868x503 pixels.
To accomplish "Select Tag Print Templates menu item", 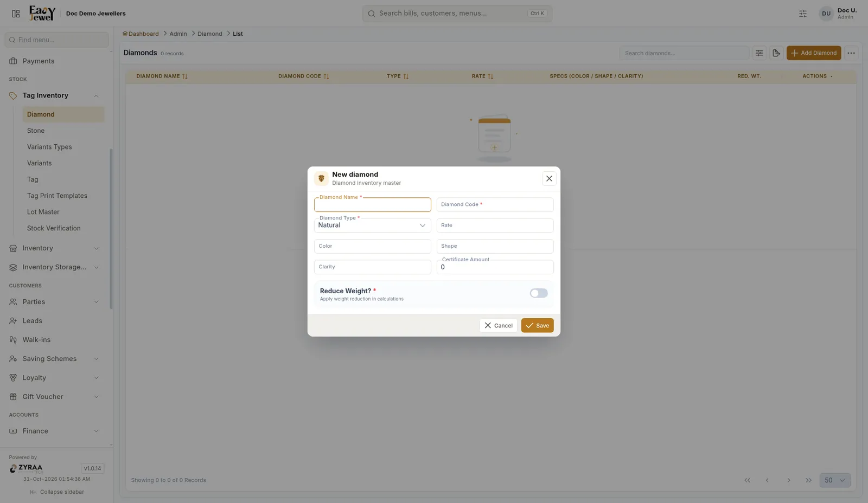I will (x=63, y=196).
